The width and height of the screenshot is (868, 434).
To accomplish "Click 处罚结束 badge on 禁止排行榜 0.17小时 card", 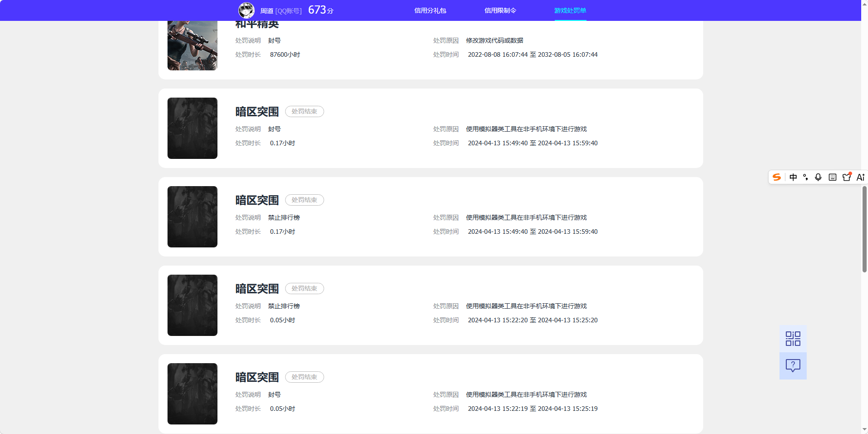I will pos(305,200).
